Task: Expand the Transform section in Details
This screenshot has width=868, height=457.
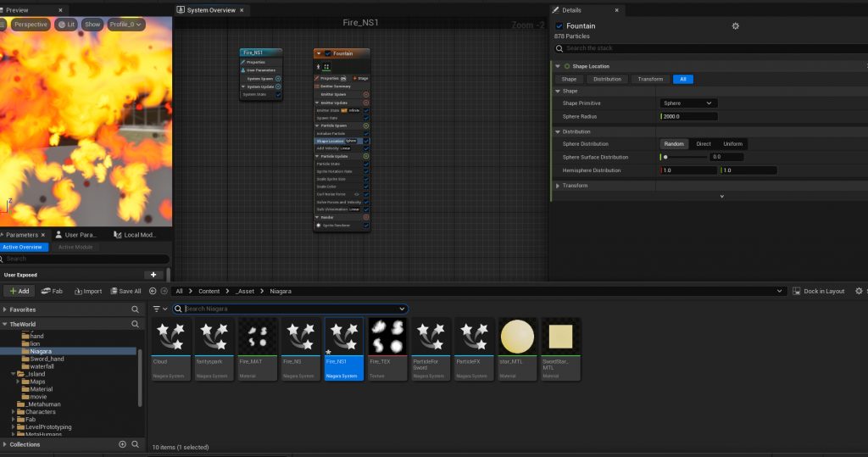Action: tap(558, 185)
